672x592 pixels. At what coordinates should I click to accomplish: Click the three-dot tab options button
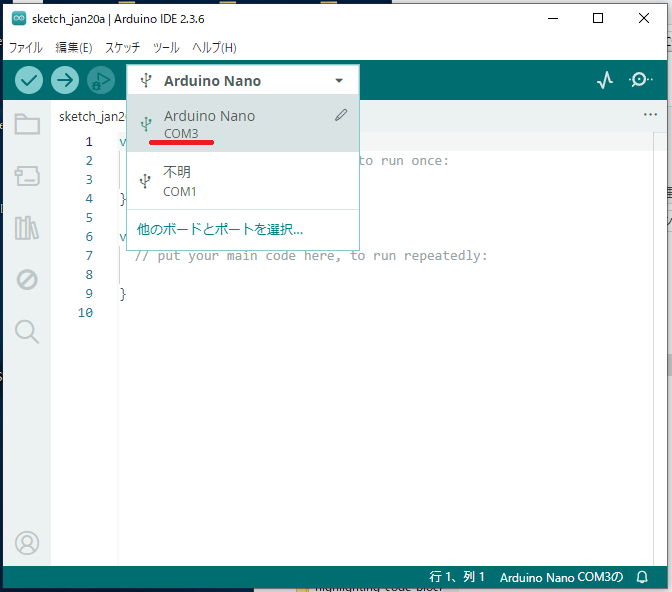(651, 115)
